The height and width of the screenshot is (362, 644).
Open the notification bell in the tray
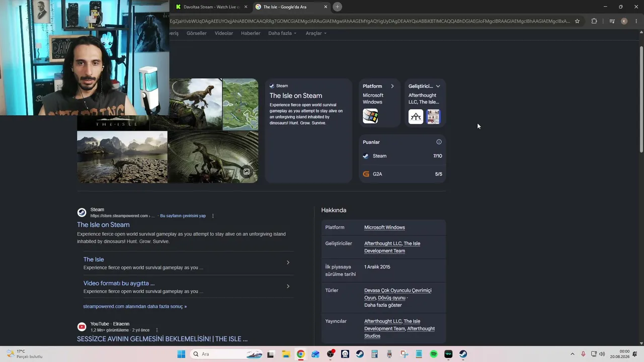pos(635,354)
